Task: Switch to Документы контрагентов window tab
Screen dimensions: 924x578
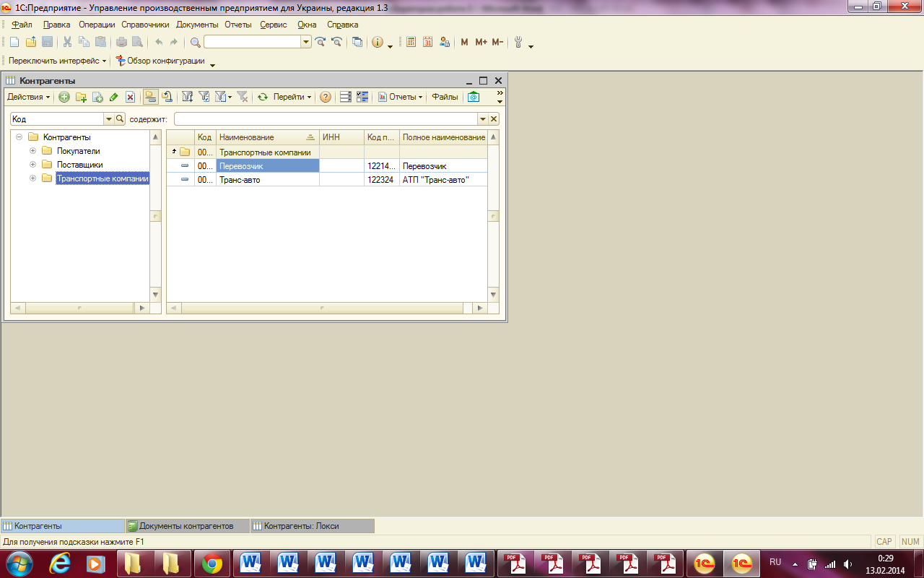Action: point(188,526)
